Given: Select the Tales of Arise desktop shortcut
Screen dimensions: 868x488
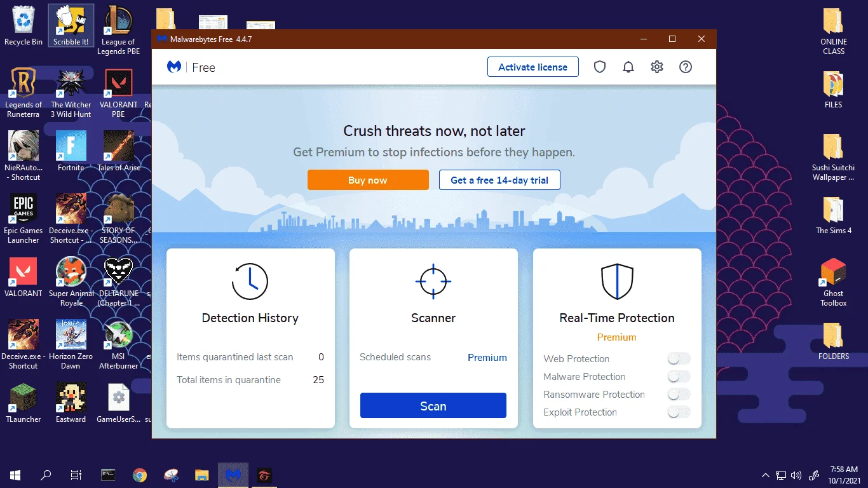Looking at the screenshot, I should (119, 152).
